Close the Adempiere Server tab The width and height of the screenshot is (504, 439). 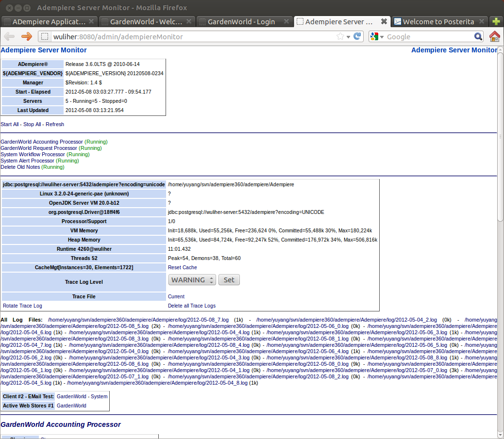(384, 21)
